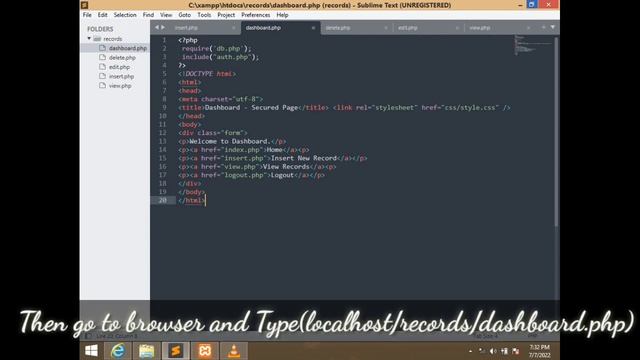Show hidden tray icons arrow

pos(470,351)
